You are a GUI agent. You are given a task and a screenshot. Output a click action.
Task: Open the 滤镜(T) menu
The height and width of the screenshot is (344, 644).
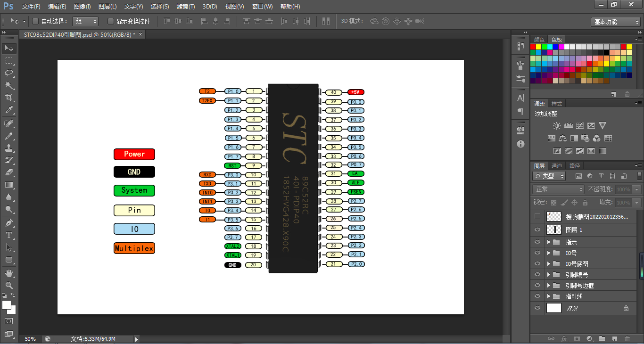[186, 7]
